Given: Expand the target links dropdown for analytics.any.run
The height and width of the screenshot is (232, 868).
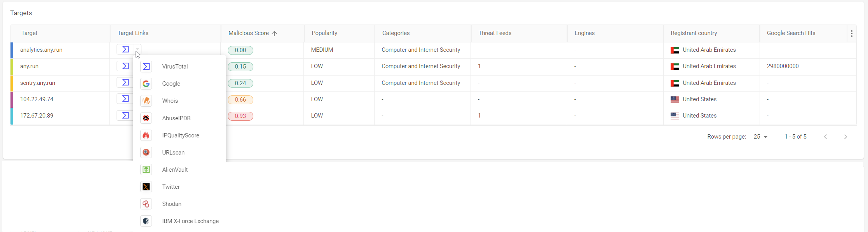Looking at the screenshot, I should point(137,50).
